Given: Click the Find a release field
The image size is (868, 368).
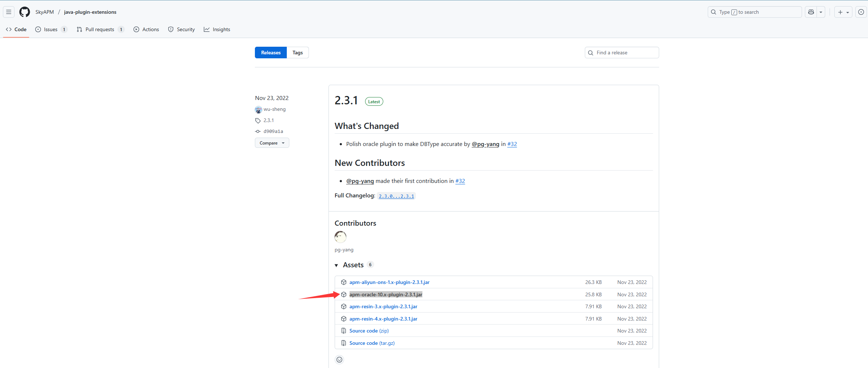Looking at the screenshot, I should 622,53.
